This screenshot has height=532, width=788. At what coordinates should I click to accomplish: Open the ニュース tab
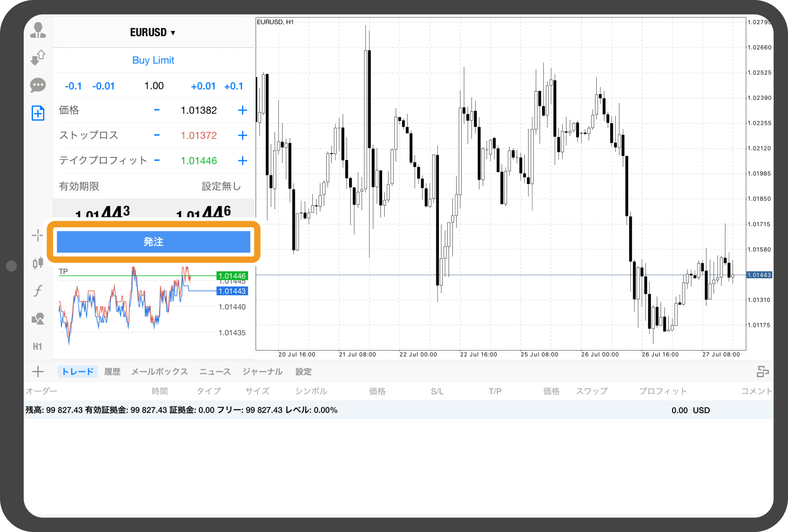point(215,372)
